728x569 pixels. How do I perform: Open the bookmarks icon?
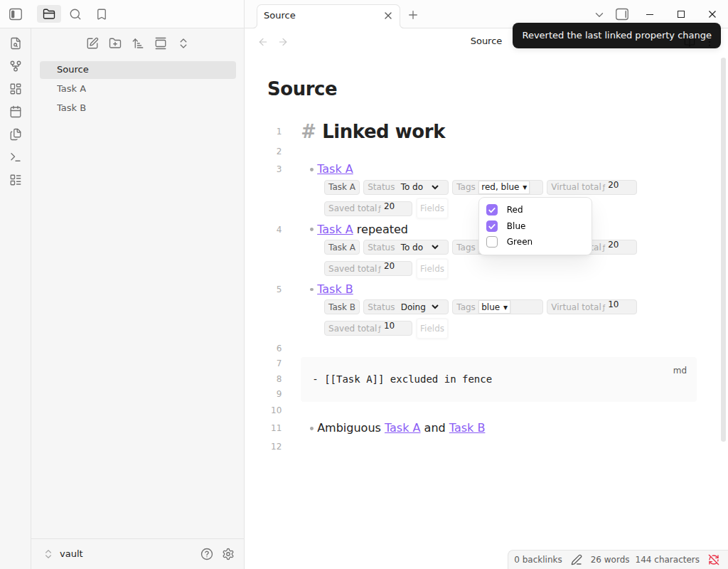pyautogui.click(x=102, y=14)
